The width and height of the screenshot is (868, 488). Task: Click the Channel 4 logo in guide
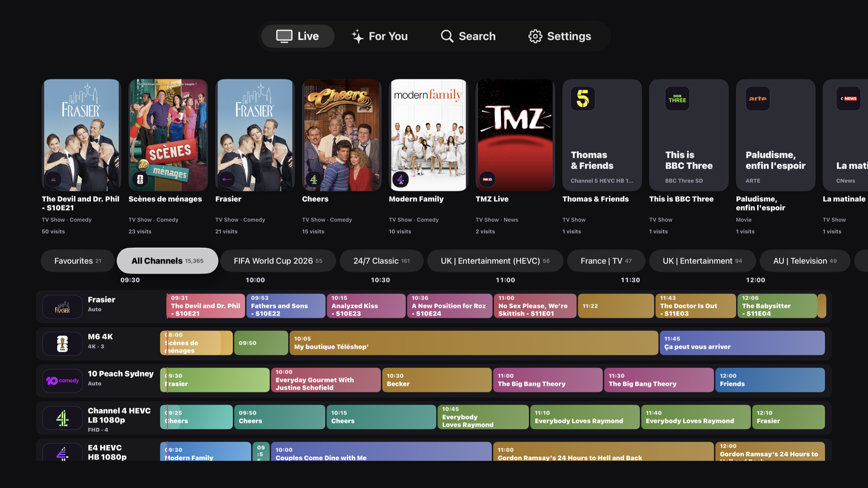point(62,418)
